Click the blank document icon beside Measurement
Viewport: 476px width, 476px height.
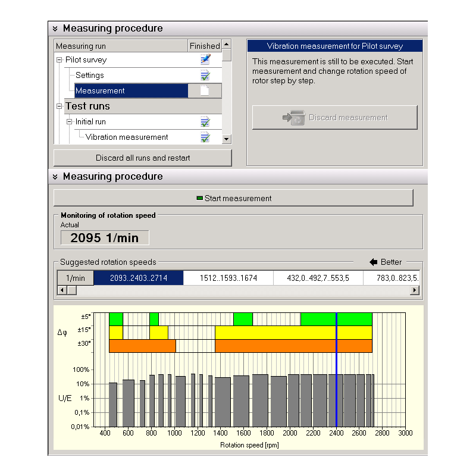click(205, 91)
